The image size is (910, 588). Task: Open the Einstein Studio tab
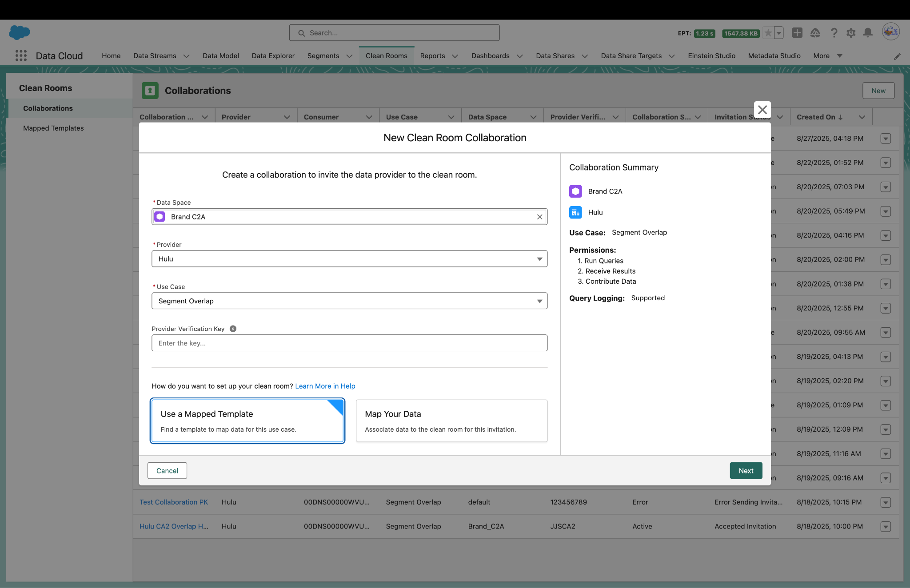click(711, 56)
